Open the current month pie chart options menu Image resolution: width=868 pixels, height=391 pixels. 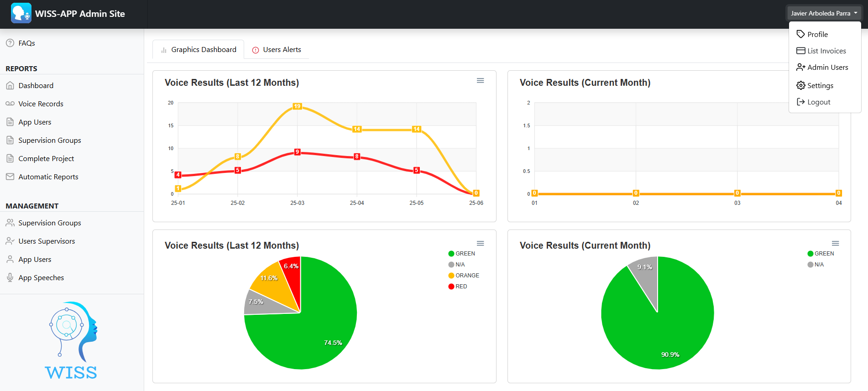[x=835, y=244]
